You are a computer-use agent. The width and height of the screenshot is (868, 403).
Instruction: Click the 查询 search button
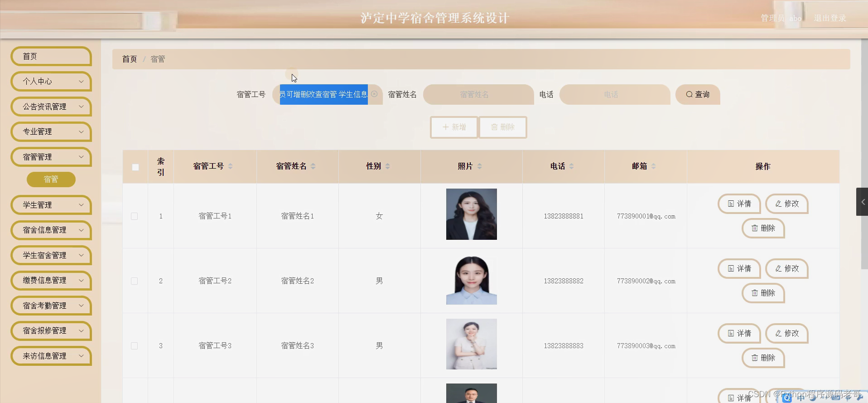[x=698, y=94]
